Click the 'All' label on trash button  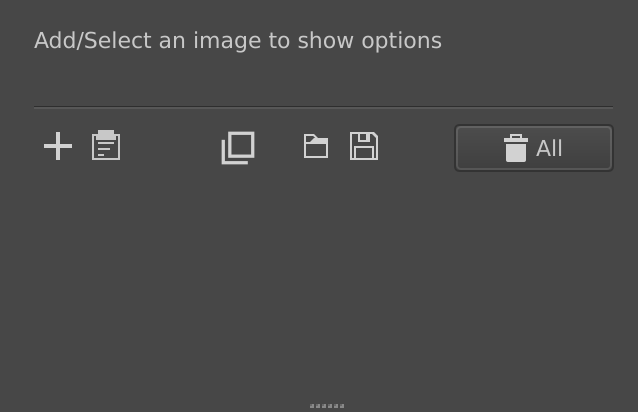point(549,148)
